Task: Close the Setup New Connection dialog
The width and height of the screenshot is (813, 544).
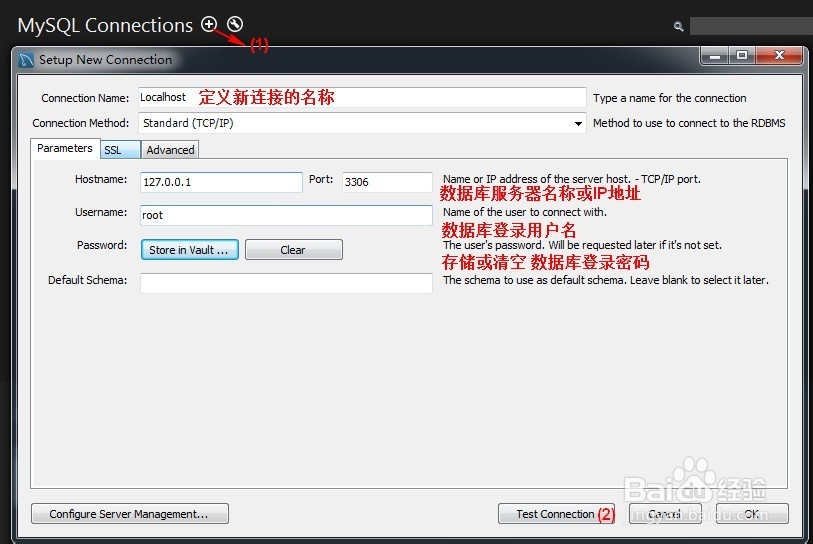Action: click(779, 55)
